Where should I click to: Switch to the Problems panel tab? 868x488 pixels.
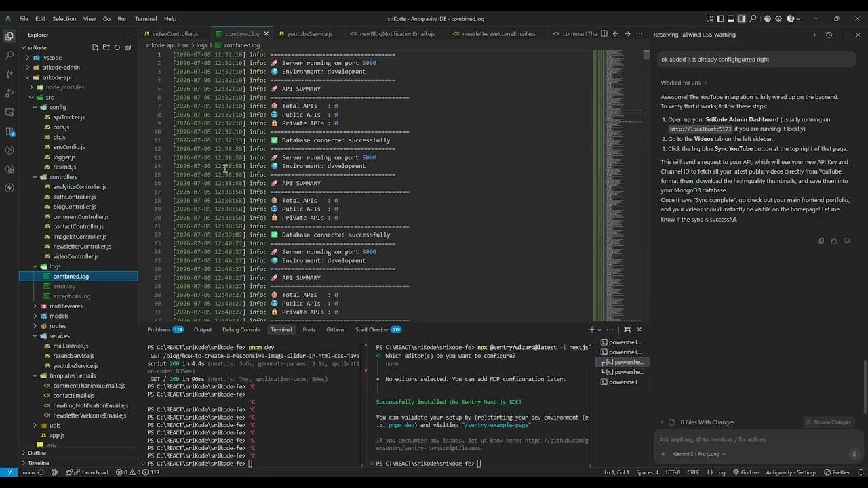[x=165, y=329]
